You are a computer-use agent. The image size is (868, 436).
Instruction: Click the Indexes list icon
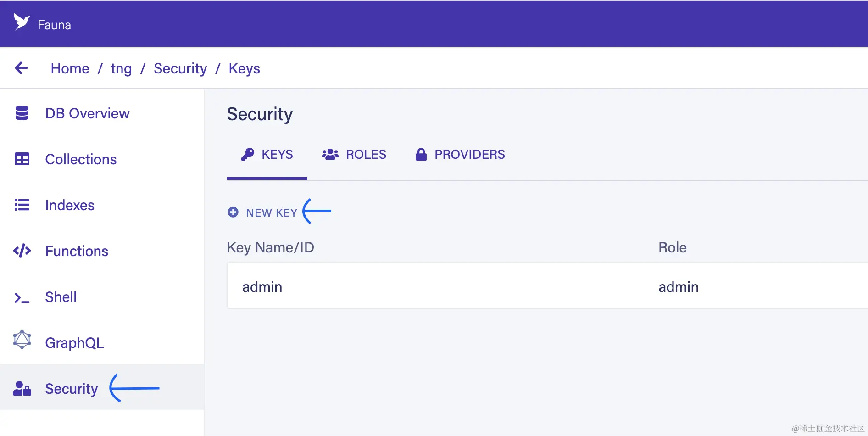coord(22,205)
